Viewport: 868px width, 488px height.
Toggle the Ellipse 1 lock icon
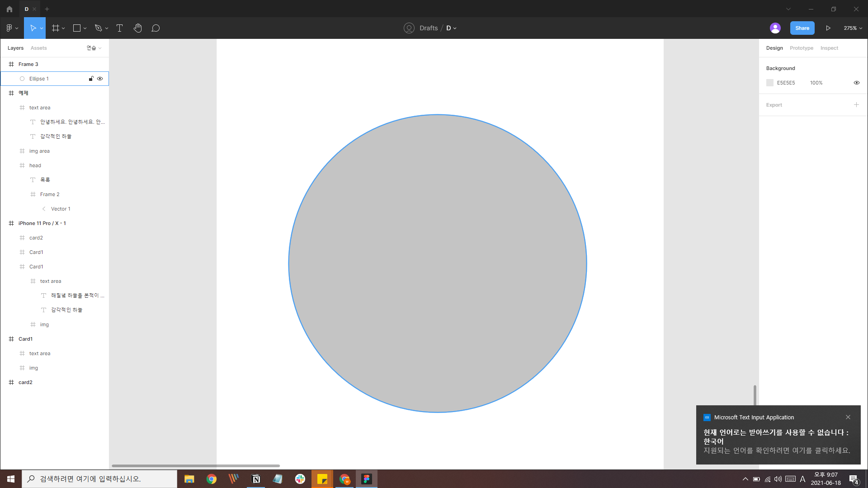click(91, 79)
